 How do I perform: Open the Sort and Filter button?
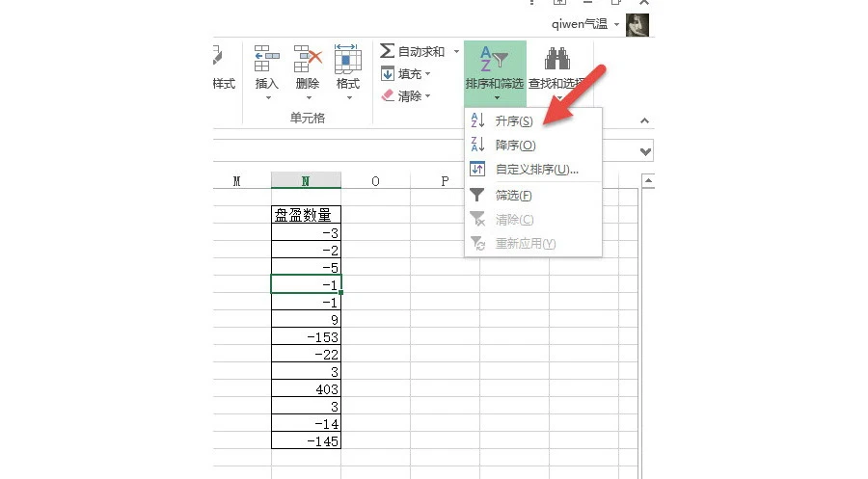(494, 69)
